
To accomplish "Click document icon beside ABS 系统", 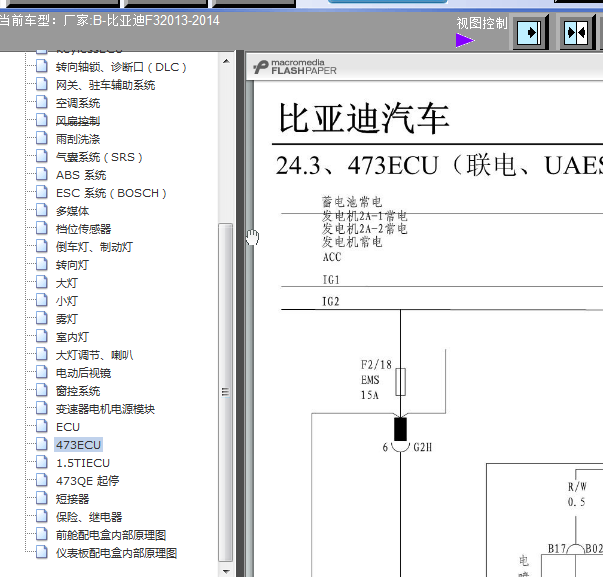I will (x=42, y=174).
